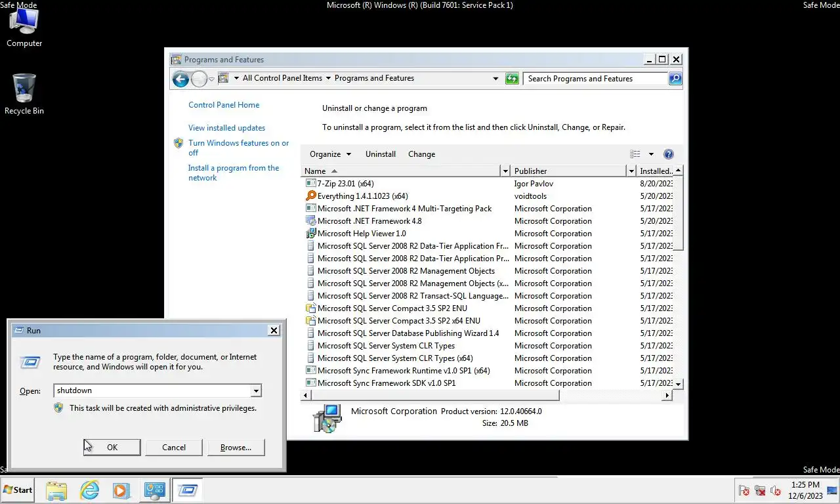Click the change view icon in toolbar
The image size is (840, 504).
pyautogui.click(x=635, y=154)
